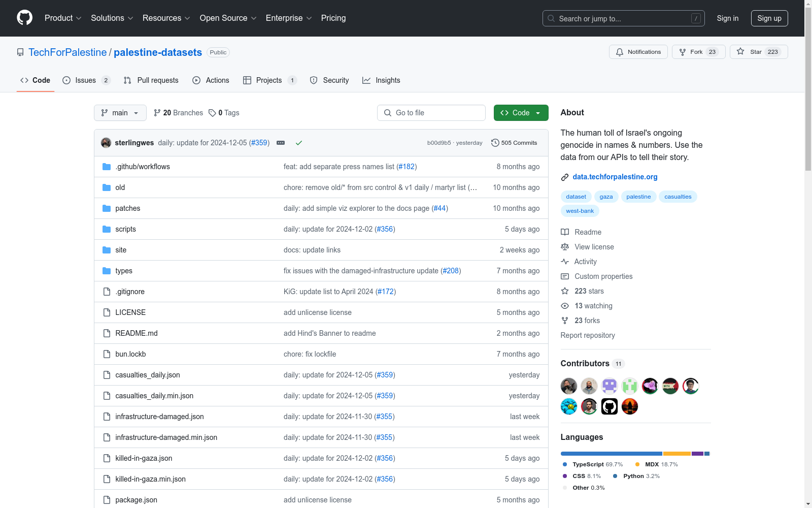The width and height of the screenshot is (812, 508).
Task: Open the green Code dropdown button
Action: click(x=521, y=113)
